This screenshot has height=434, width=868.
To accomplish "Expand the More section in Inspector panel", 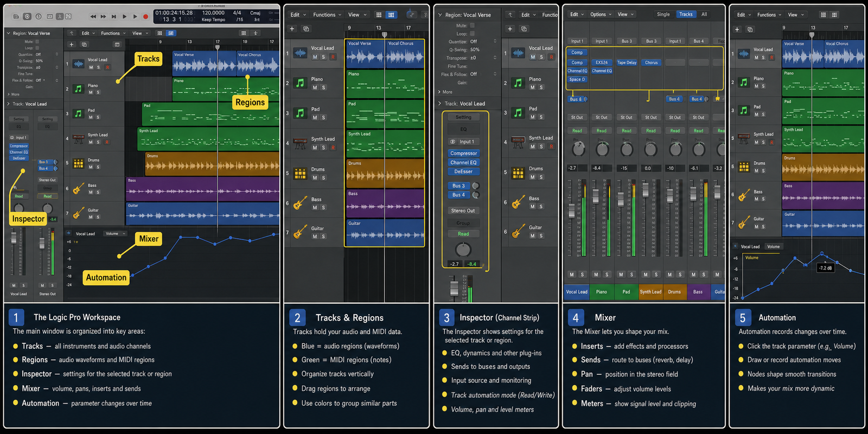I will coord(440,92).
